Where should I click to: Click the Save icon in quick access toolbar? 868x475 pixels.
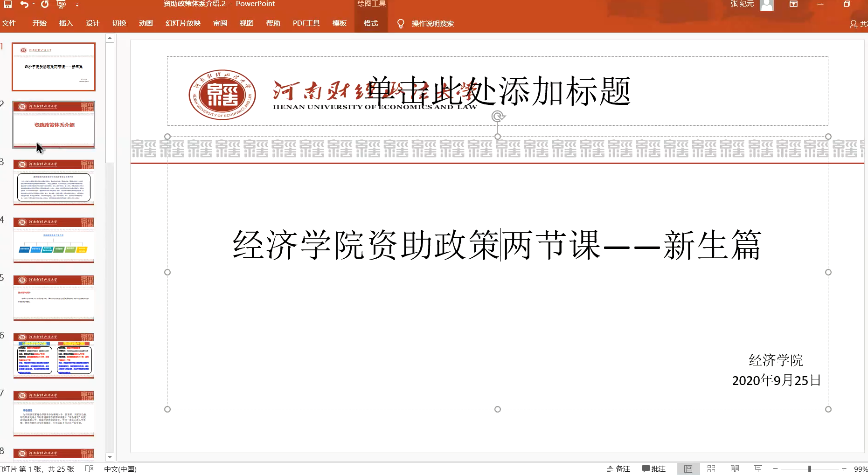coord(8,4)
